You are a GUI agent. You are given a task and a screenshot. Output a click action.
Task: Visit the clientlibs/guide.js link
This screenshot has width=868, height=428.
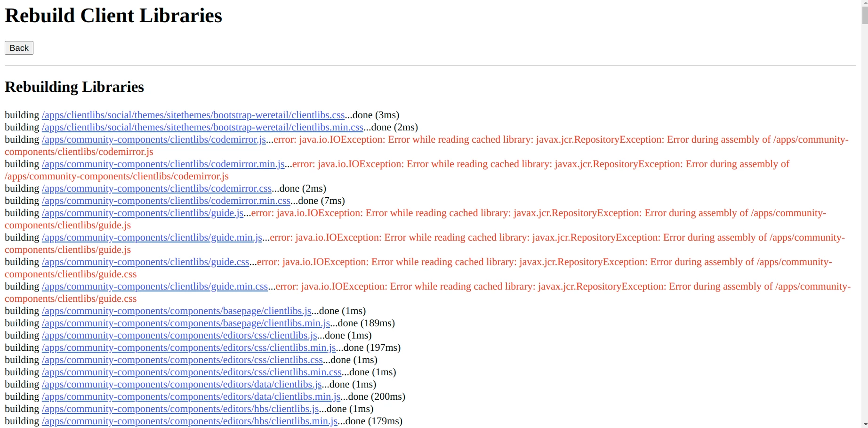[143, 213]
